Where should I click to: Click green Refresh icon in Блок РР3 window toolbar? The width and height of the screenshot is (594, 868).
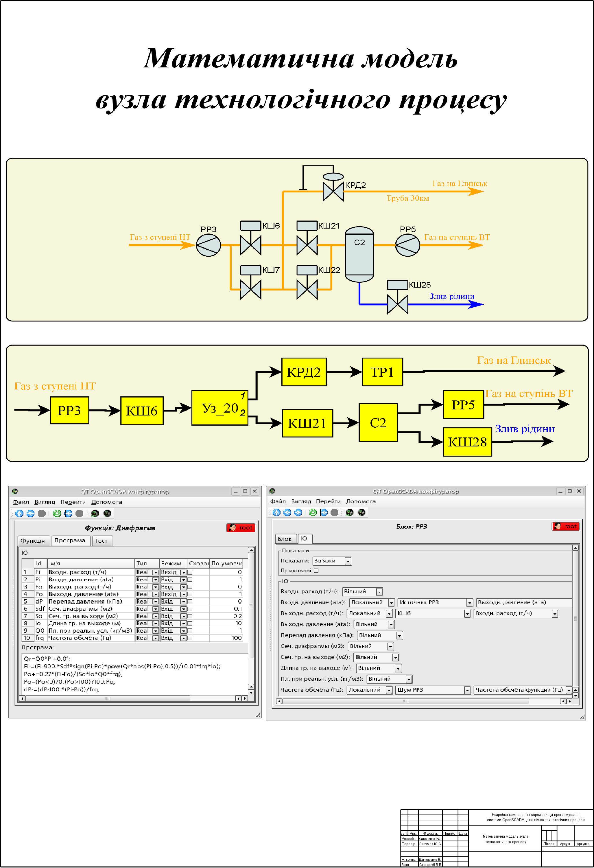point(313,512)
